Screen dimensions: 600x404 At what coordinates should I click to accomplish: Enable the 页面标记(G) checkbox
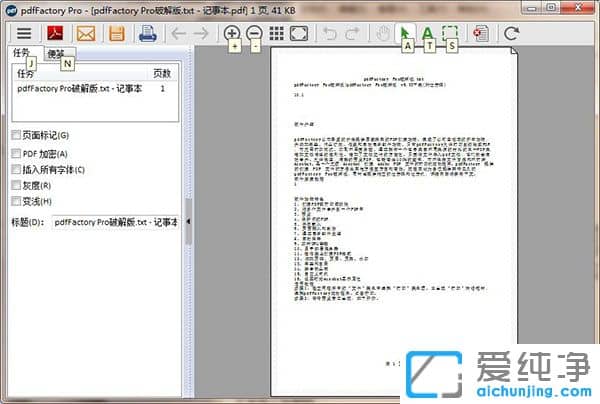point(15,135)
